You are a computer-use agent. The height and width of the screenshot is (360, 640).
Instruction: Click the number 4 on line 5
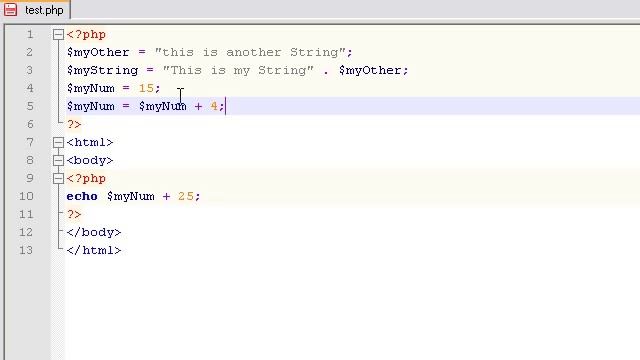click(214, 106)
